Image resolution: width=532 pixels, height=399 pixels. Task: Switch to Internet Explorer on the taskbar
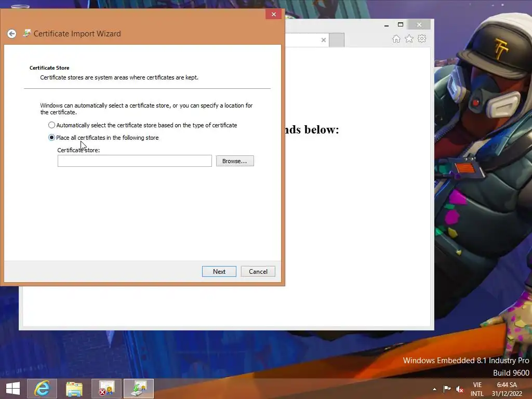[42, 389]
